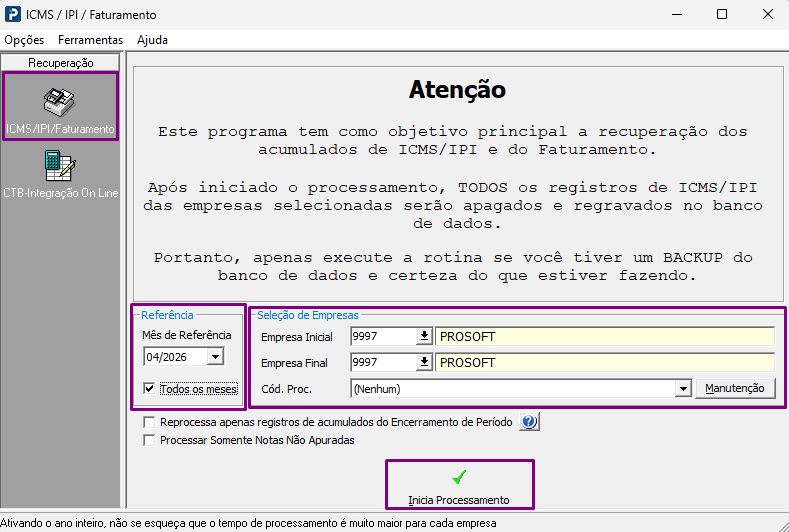Open CTB-Integração On Line sidebar icon
This screenshot has height=532, width=789.
(60, 174)
